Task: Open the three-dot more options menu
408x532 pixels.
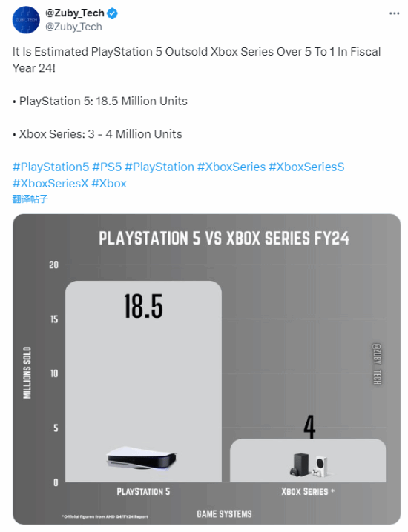Action: (394, 13)
